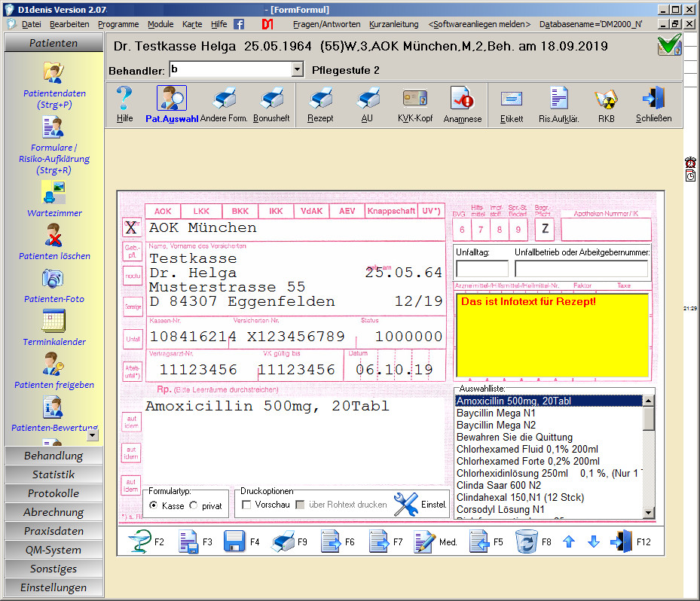This screenshot has height=601, width=700.
Task: Print via the F9 printer icon
Action: 283,542
